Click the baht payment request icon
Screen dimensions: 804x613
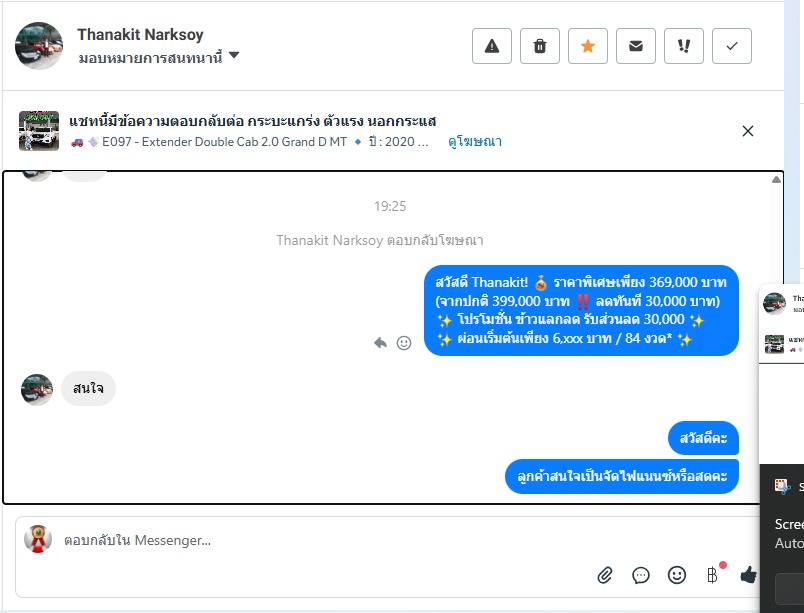pyautogui.click(x=712, y=575)
